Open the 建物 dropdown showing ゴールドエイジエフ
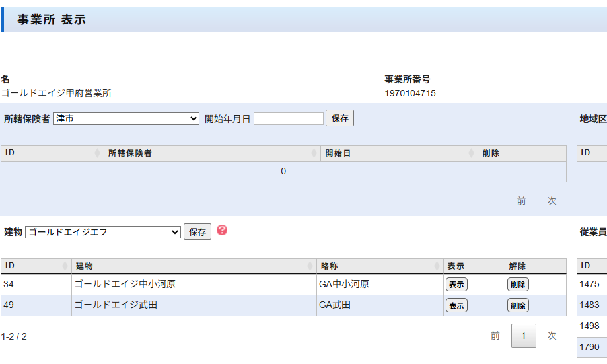This screenshot has height=364, width=607. [102, 232]
